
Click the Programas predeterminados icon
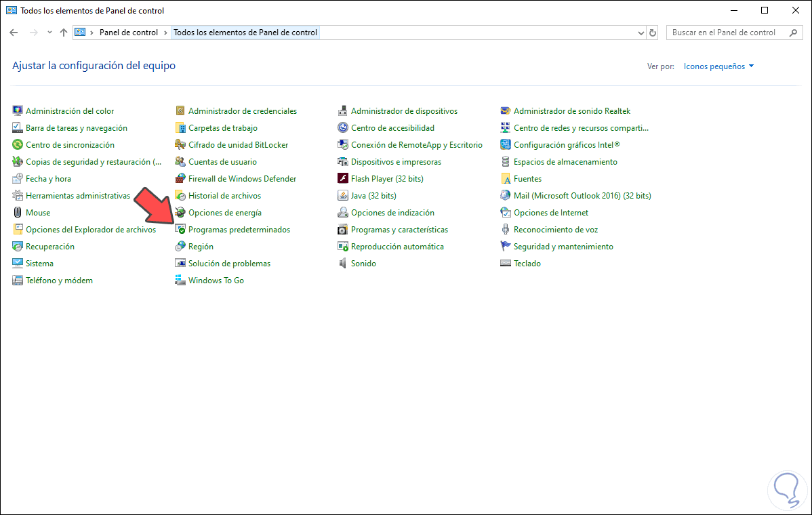click(180, 229)
